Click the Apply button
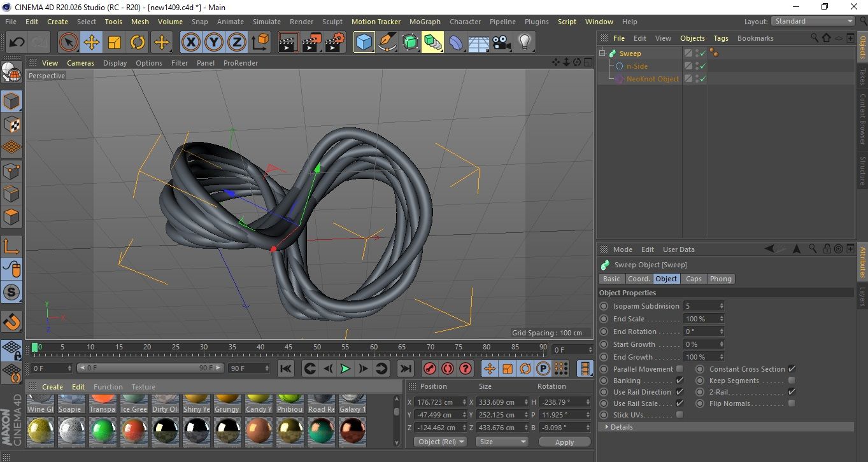Image resolution: width=868 pixels, height=462 pixels. pos(564,442)
